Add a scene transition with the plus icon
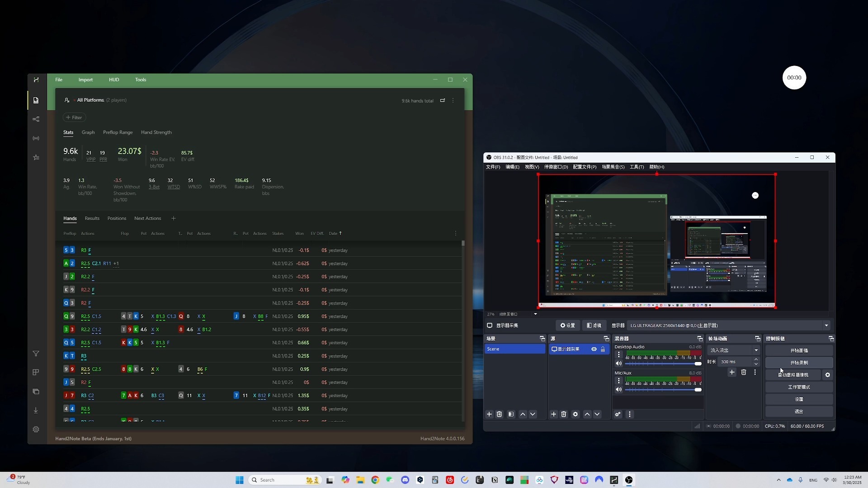Screen dimensions: 868x488 click(732, 372)
